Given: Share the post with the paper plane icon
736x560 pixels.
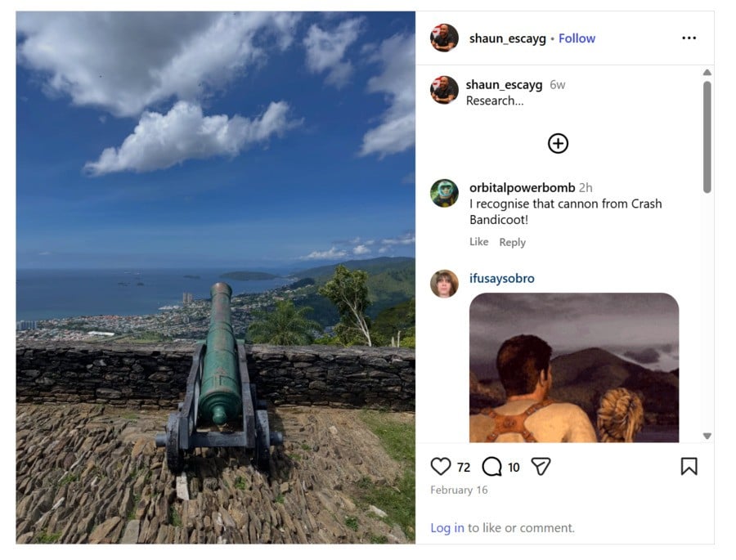Looking at the screenshot, I should [x=541, y=467].
